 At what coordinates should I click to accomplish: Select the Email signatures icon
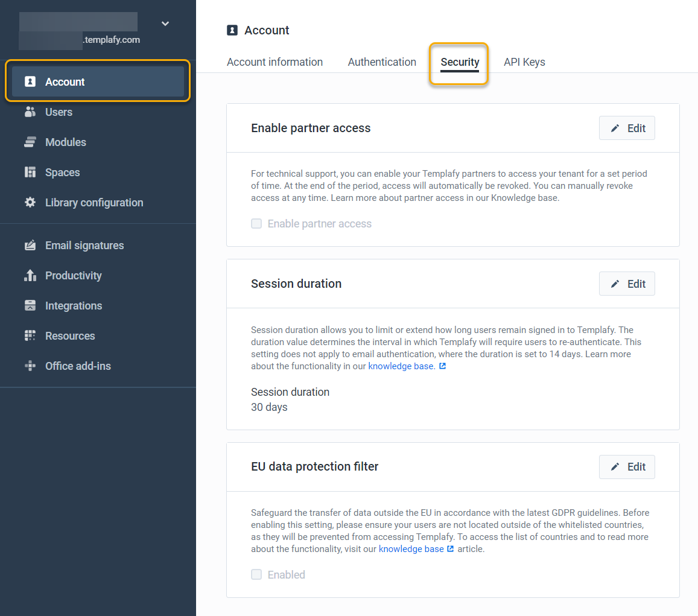click(x=30, y=245)
